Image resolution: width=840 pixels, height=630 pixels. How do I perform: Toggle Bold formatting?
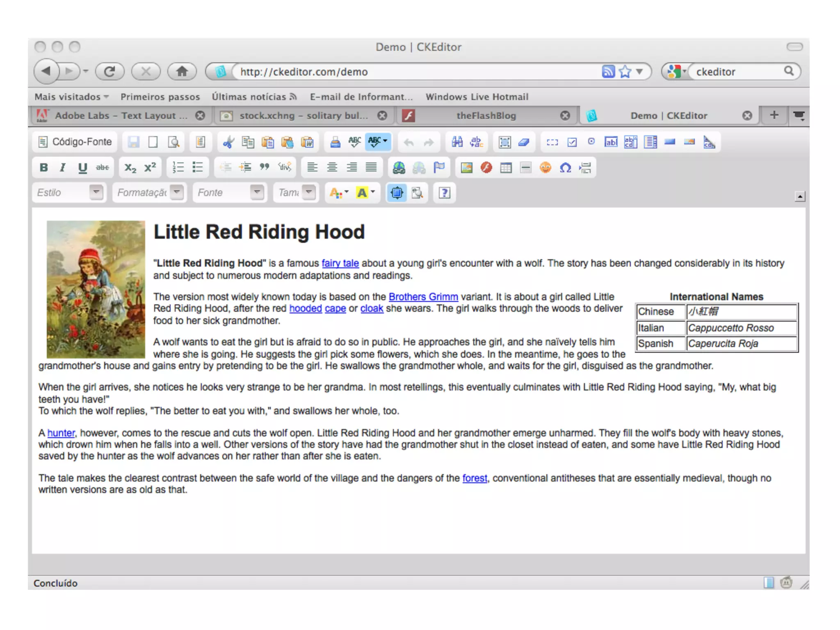coord(43,167)
